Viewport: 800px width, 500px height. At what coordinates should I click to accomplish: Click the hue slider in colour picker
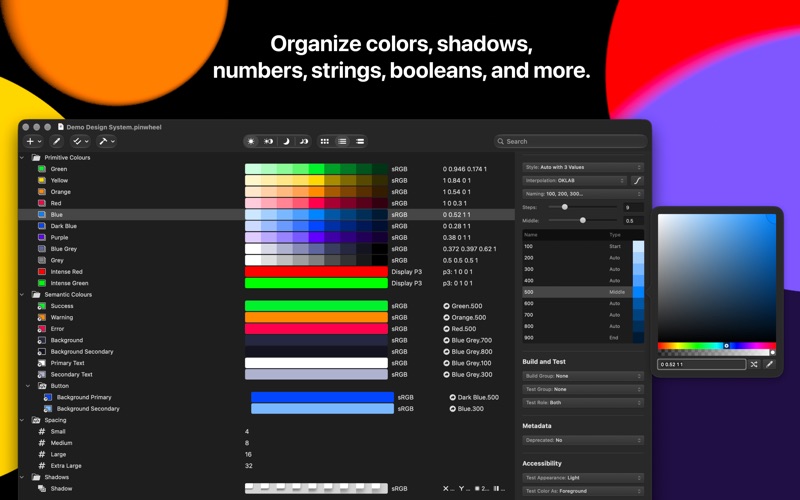tap(716, 345)
